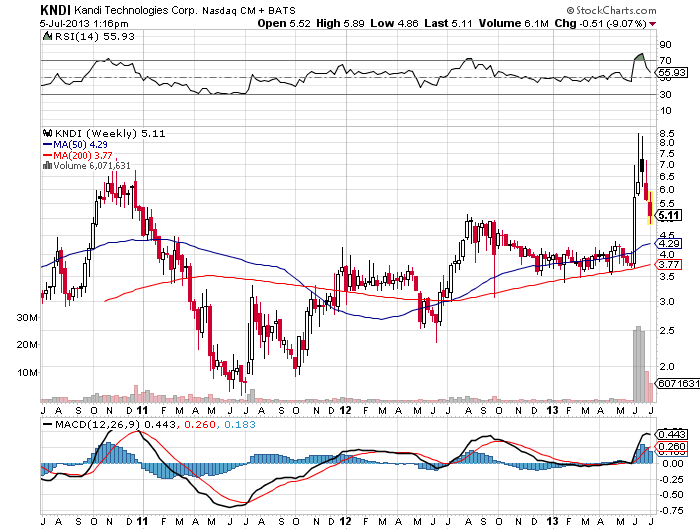
Task: Click the Kandi Technologies Corp. company name
Action: 135,10
